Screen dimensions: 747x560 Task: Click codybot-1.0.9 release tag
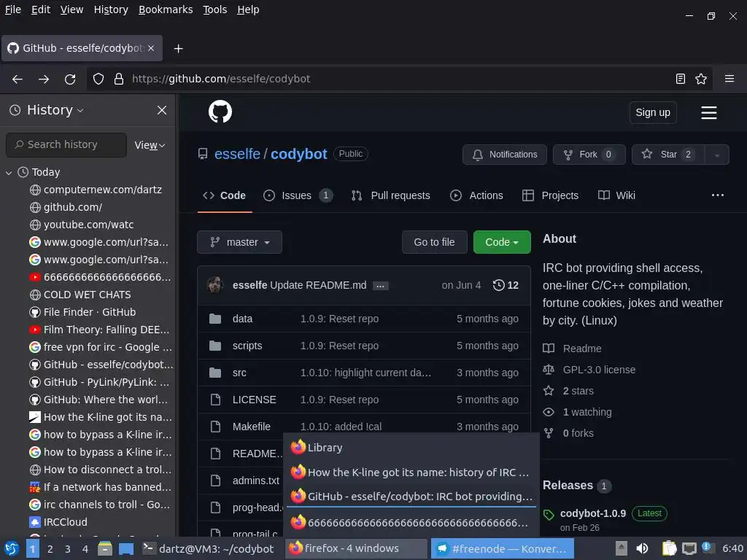[592, 513]
